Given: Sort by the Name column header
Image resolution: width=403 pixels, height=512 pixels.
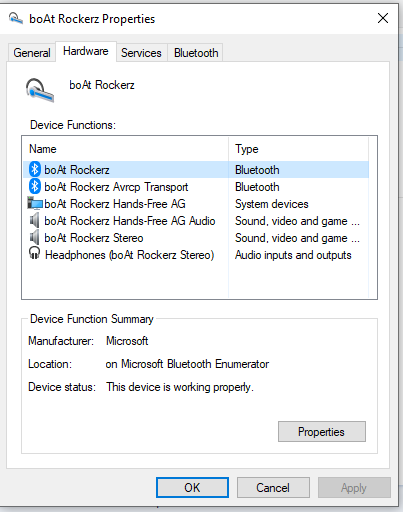Looking at the screenshot, I should (43, 149).
